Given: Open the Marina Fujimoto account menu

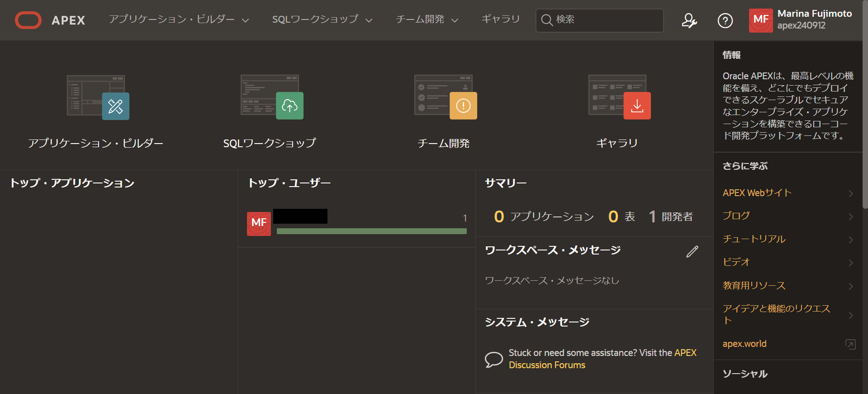Looking at the screenshot, I should pyautogui.click(x=802, y=20).
